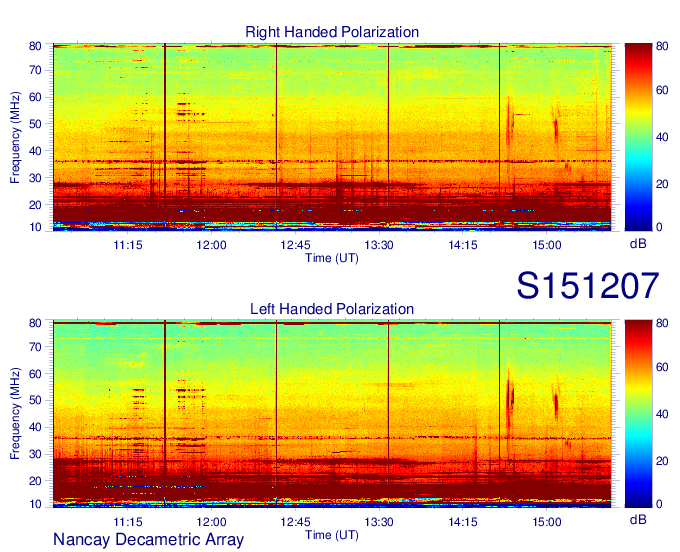Click the 14:15 tick label on bottom plot

pos(463,522)
